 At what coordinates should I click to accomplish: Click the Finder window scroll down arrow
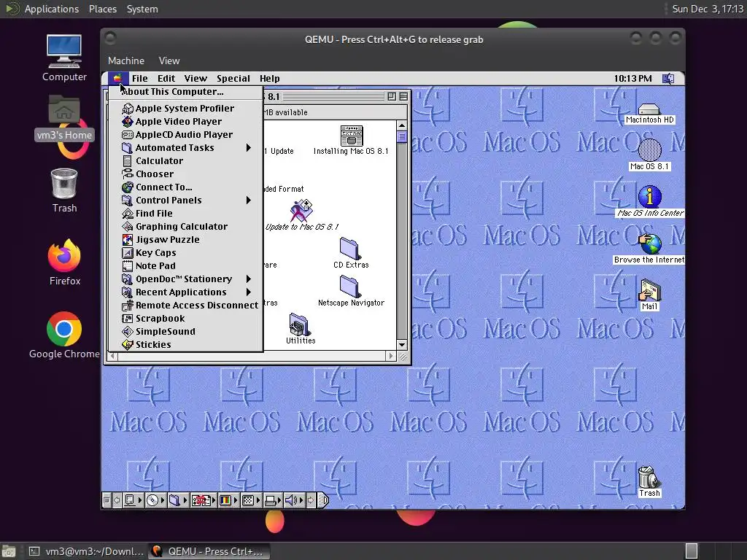pos(402,345)
